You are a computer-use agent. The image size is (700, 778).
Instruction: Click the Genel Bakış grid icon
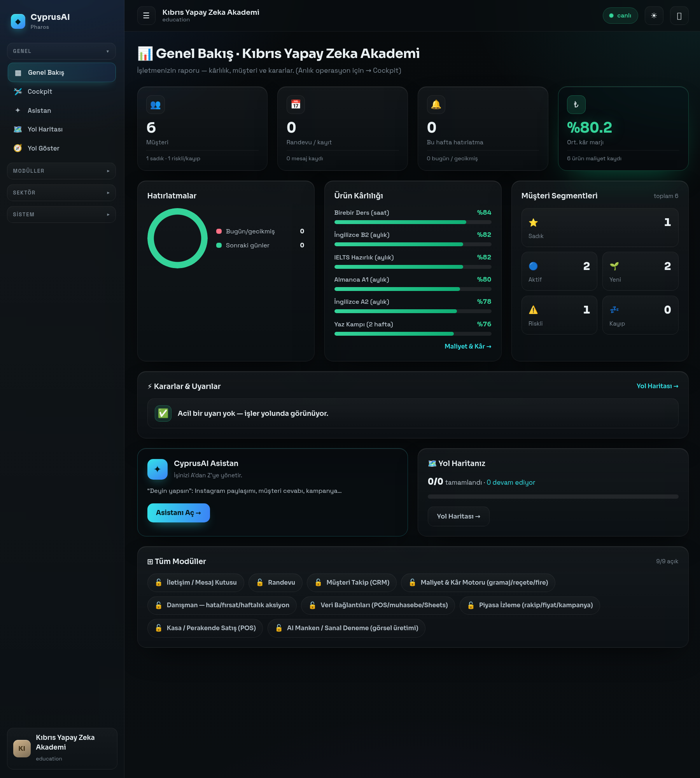click(x=18, y=73)
